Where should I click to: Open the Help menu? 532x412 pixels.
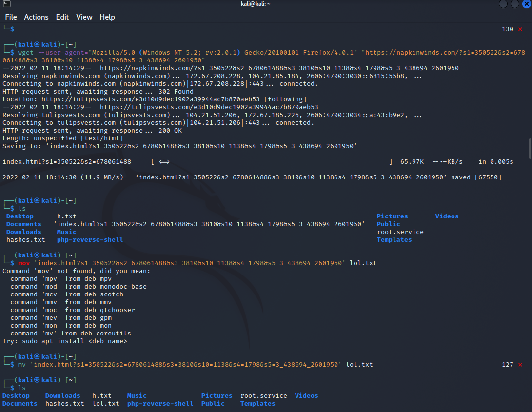click(x=107, y=17)
